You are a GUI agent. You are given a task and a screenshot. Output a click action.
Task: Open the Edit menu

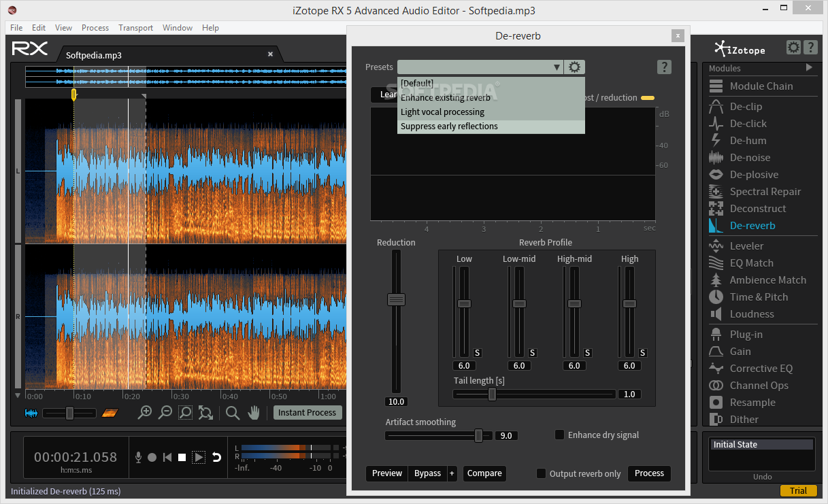point(39,28)
